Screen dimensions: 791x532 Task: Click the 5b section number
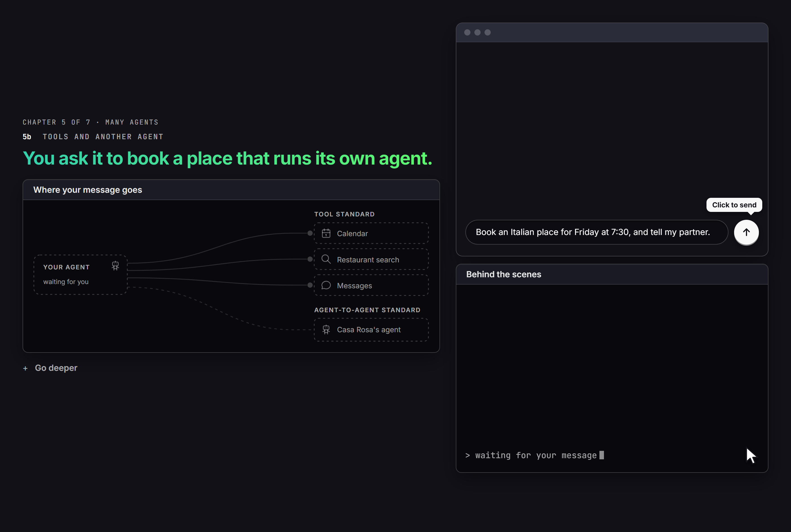tap(27, 137)
